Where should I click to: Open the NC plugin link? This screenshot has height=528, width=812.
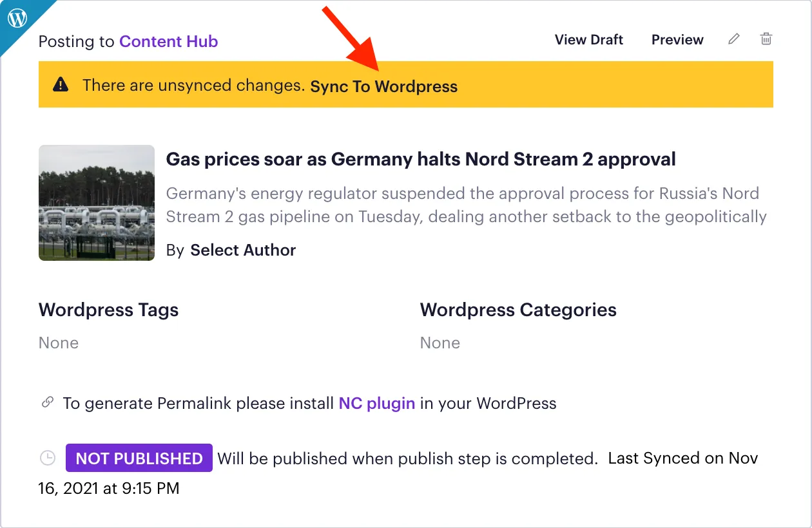(377, 404)
